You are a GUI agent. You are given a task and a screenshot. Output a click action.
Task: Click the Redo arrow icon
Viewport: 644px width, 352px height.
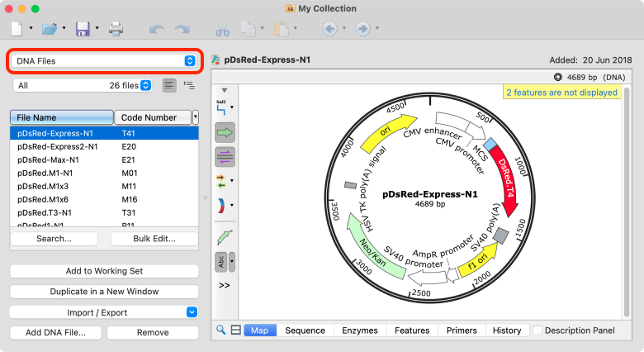click(182, 29)
